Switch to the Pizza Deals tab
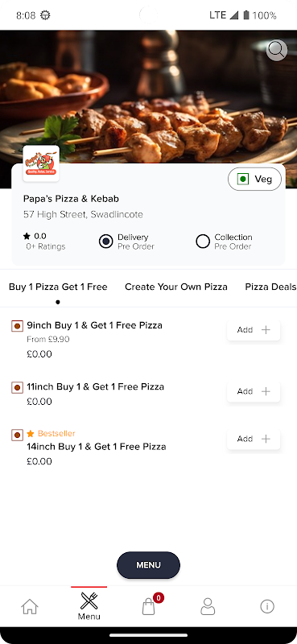 [x=270, y=287]
